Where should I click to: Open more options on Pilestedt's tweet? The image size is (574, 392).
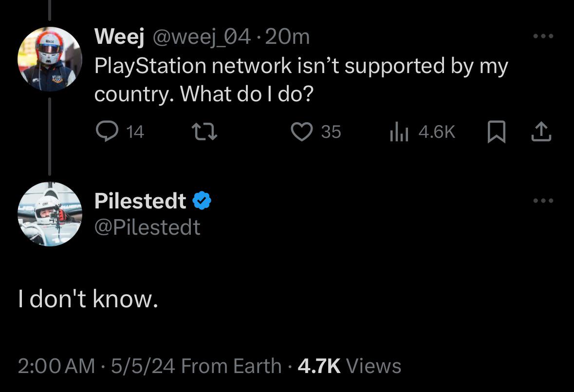coord(543,201)
